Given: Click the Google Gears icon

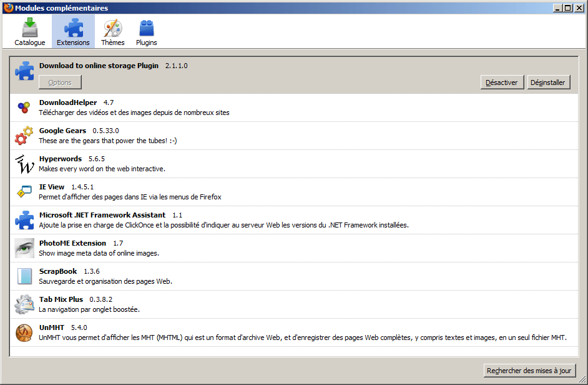Looking at the screenshot, I should (24, 136).
